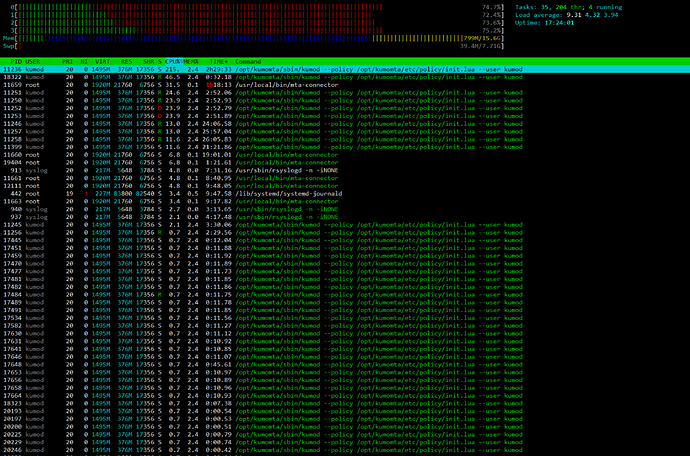Click the Mem usage meter bar

pyautogui.click(x=253, y=38)
